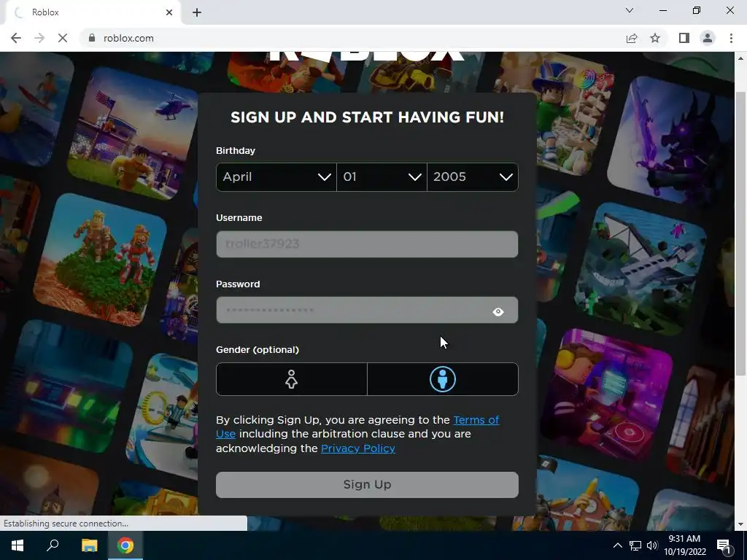The image size is (747, 560).
Task: Focus the Username input field
Action: click(367, 244)
